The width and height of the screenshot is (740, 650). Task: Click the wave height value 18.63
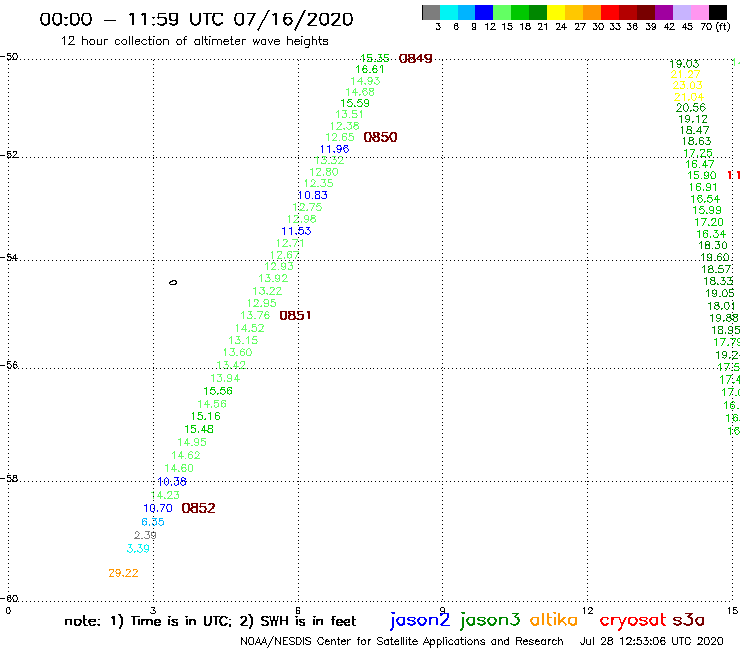(696, 141)
